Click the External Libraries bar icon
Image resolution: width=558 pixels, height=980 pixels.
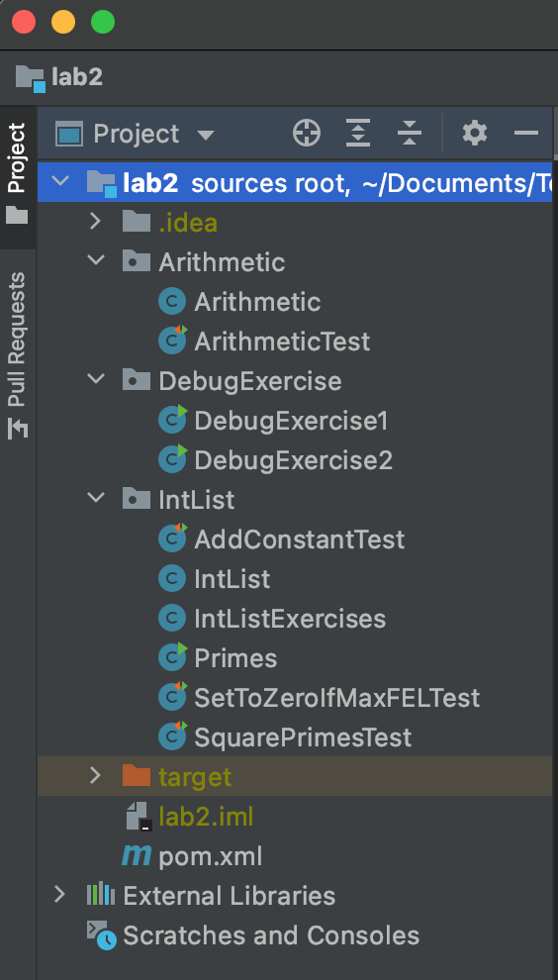pos(101,896)
